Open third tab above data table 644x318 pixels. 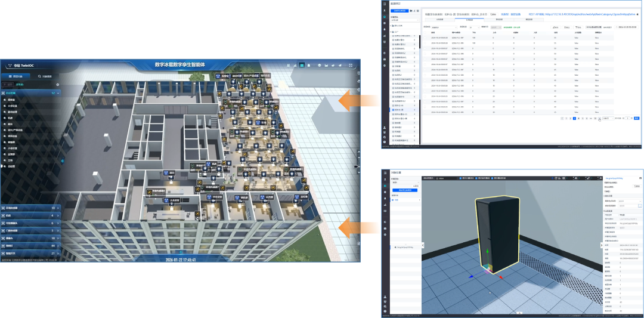(x=500, y=20)
